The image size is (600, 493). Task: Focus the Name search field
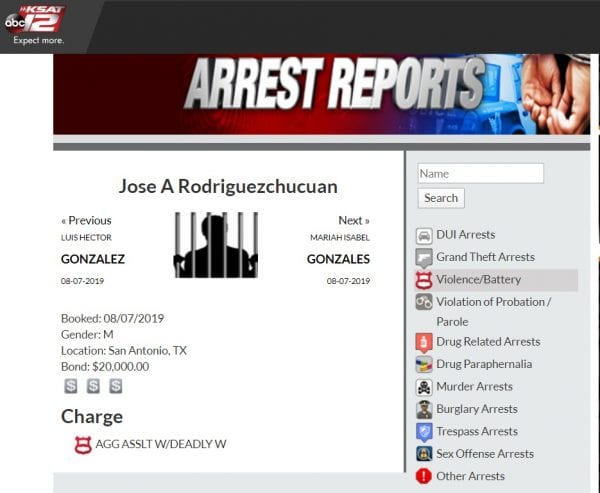480,173
